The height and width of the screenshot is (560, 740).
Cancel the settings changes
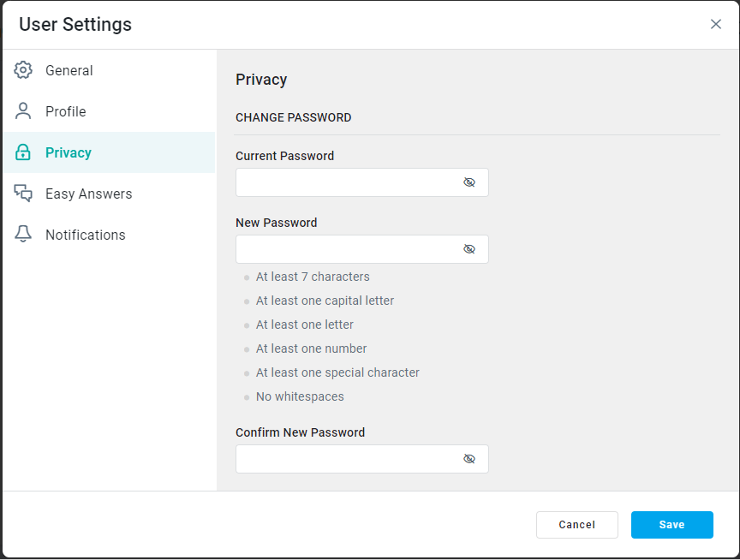click(576, 525)
